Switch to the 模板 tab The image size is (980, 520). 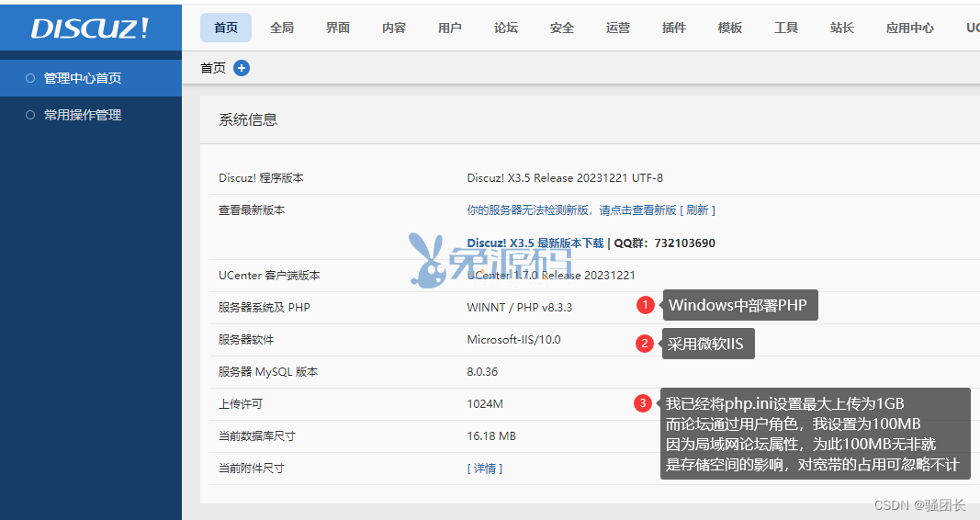click(730, 28)
